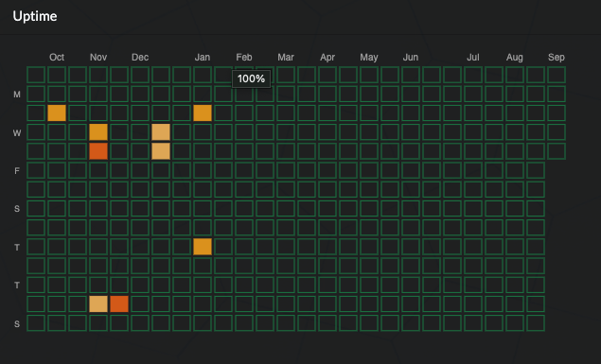Viewport: 601px width, 364px height.
Task: Select red-orange Nov cell just below W row
Action: pos(98,151)
